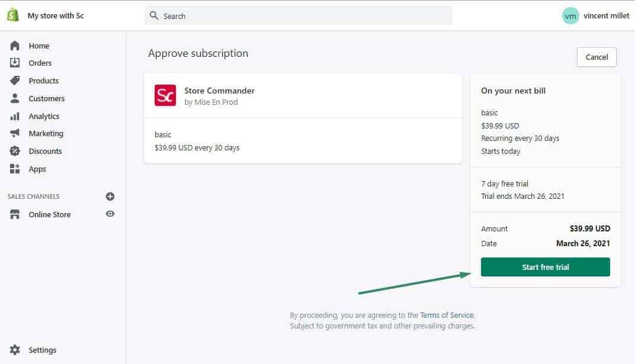
Task: Click the vm user avatar
Action: 570,16
